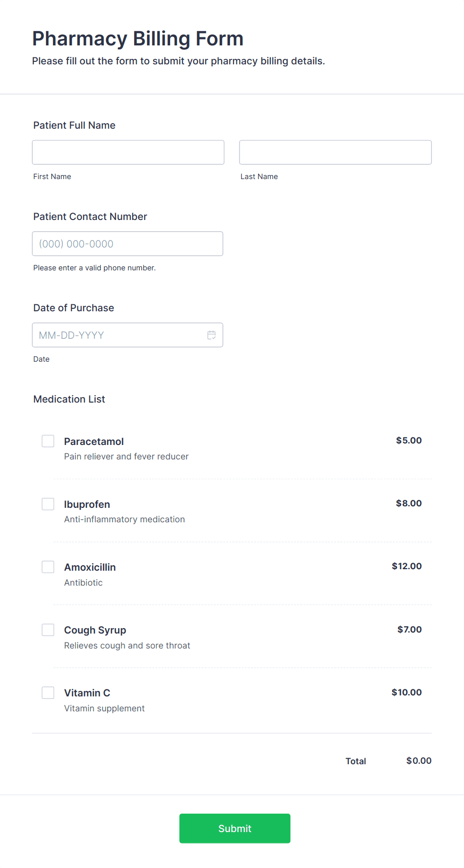Click the First Name input field
Image resolution: width=464 pixels, height=868 pixels.
[128, 152]
